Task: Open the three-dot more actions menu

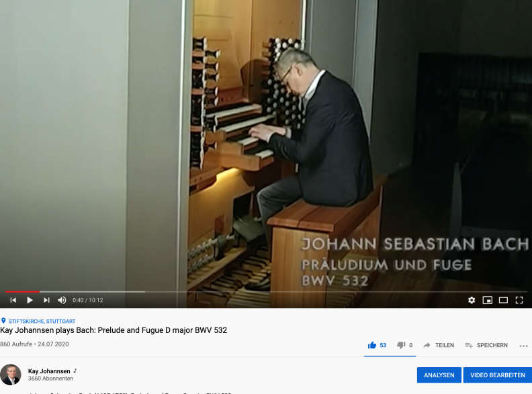Action: click(523, 346)
